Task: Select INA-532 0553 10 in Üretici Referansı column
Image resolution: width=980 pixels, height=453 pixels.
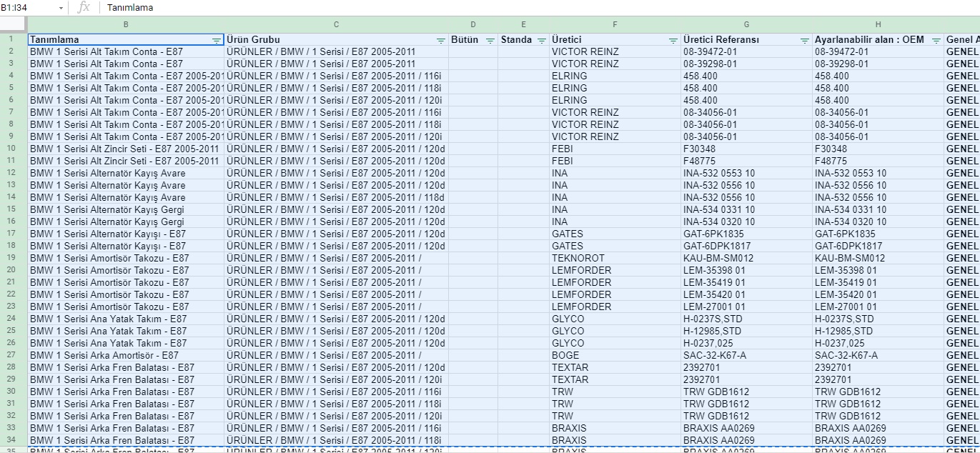Action: click(x=747, y=173)
